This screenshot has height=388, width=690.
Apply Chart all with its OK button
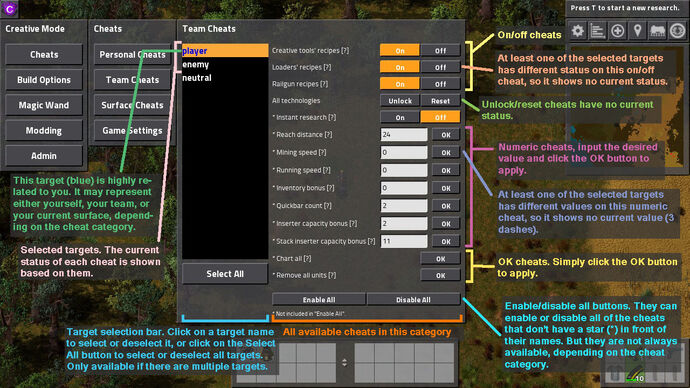click(440, 259)
